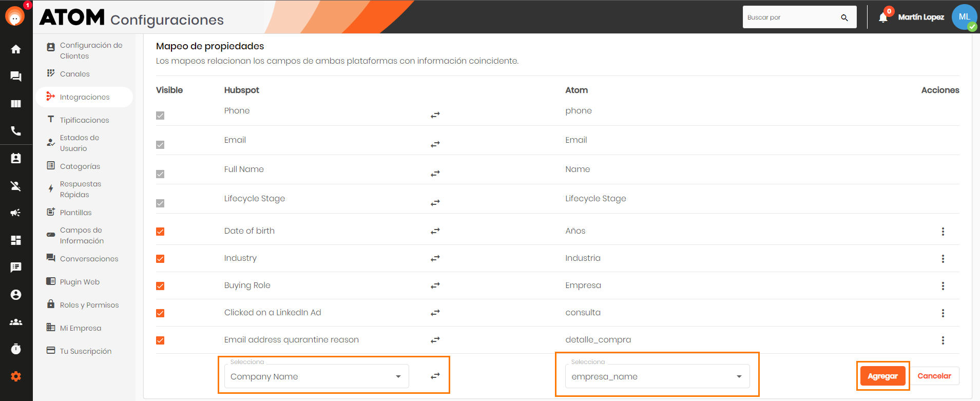Click sync arrows icon in Email row

(x=435, y=144)
